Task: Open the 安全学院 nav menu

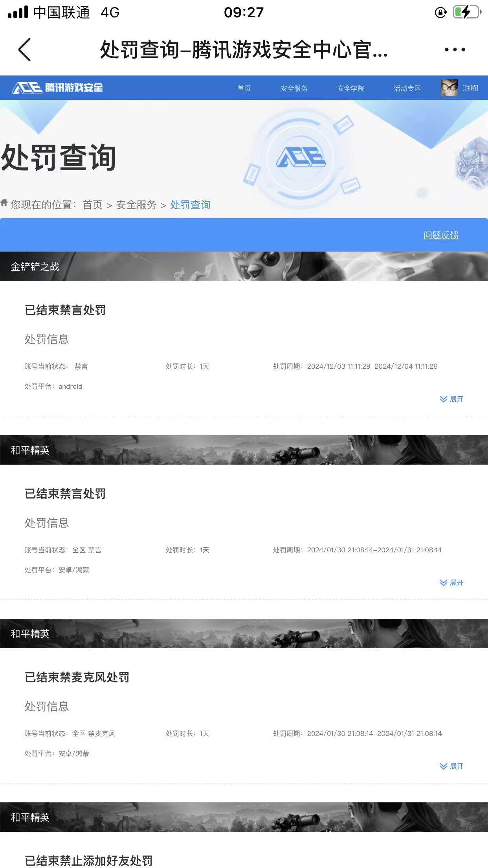Action: tap(350, 88)
